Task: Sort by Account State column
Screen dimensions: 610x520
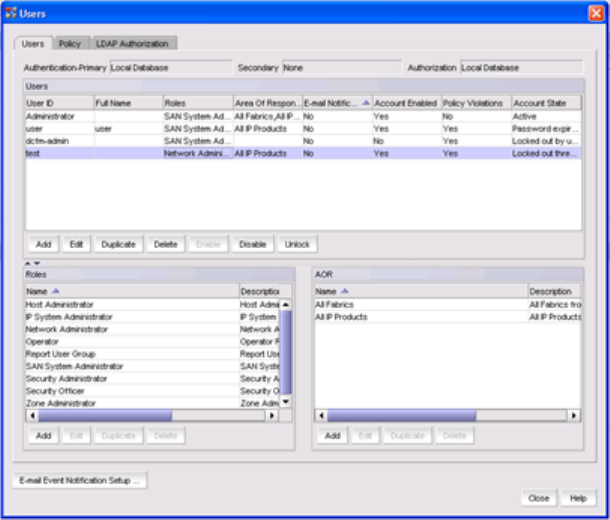Action: (x=546, y=103)
